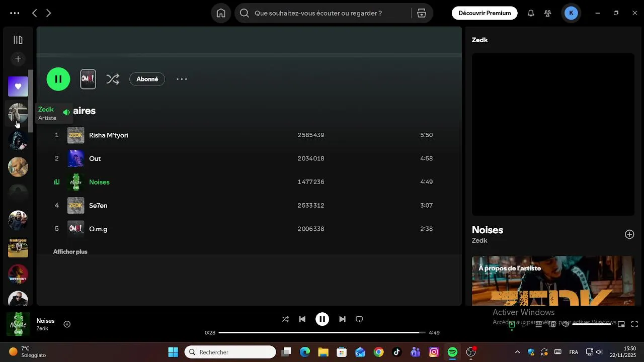Image resolution: width=644 pixels, height=362 pixels.
Task: Open the Zedk artist in the sidebar
Action: pos(18,113)
